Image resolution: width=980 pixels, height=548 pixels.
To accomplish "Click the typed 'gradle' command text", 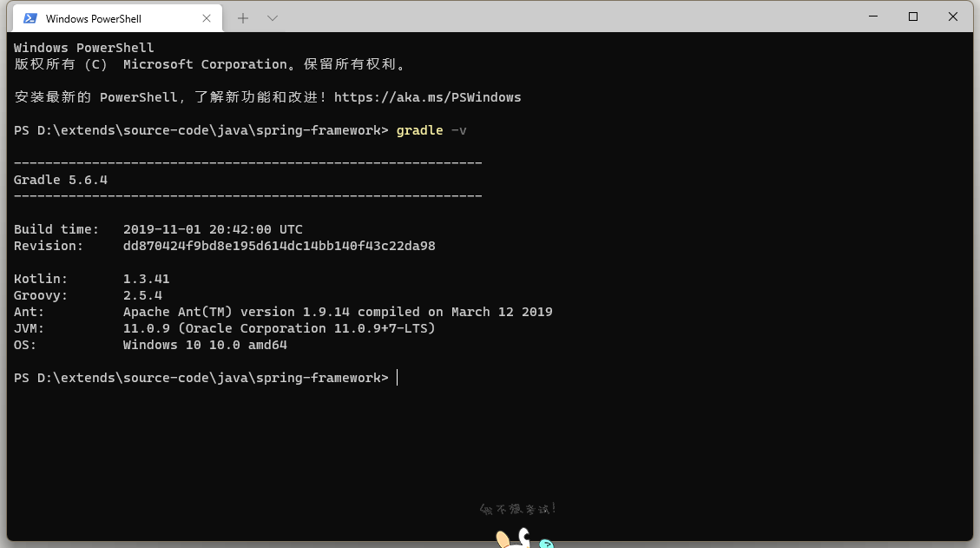I will (419, 130).
